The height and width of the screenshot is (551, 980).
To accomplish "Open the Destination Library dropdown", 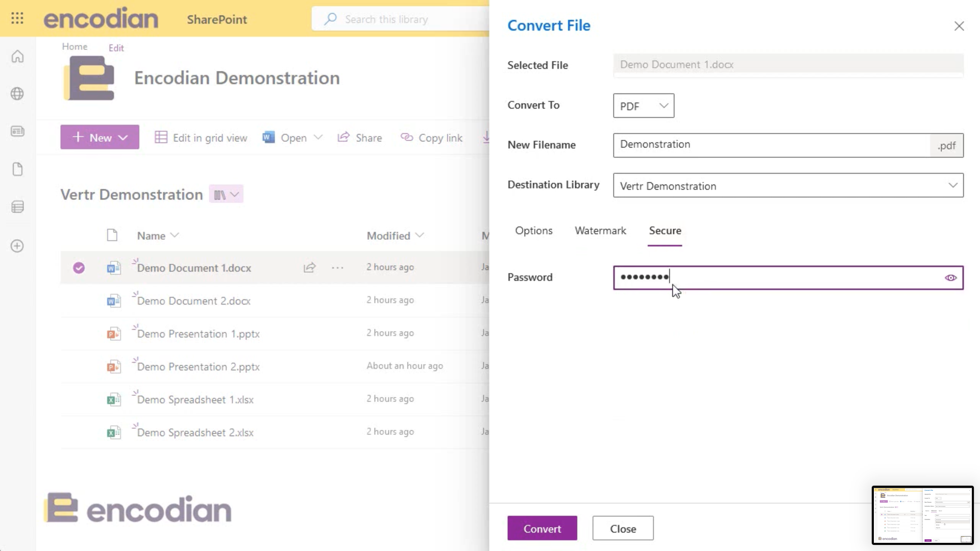I will [x=788, y=185].
